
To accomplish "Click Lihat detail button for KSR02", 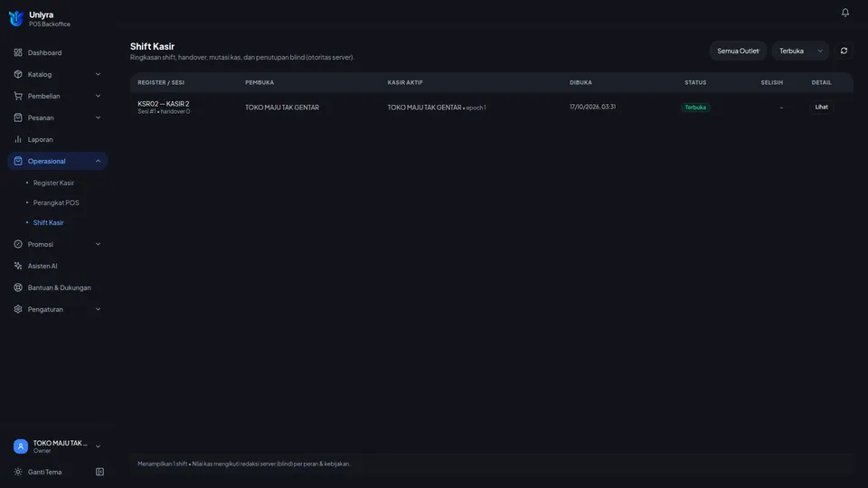I will tap(821, 107).
